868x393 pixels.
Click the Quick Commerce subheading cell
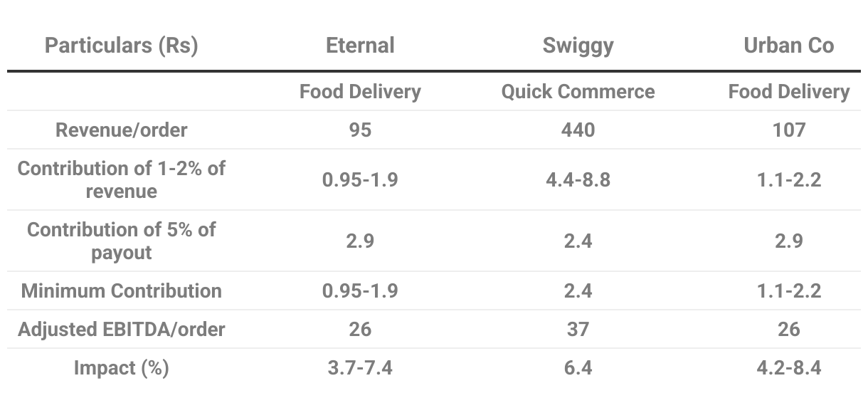578,92
